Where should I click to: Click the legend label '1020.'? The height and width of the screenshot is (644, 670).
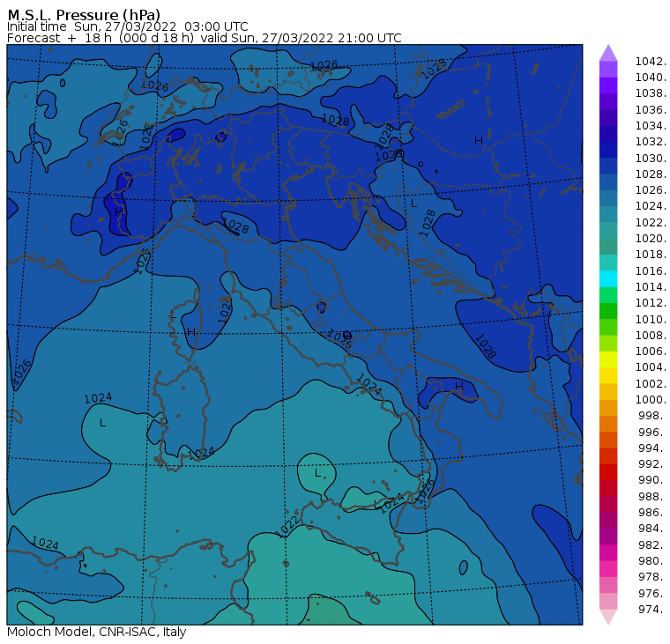tap(651, 238)
